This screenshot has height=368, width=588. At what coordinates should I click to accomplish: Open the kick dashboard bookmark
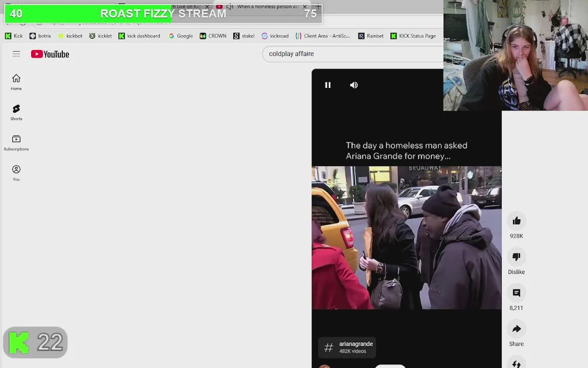tap(139, 36)
